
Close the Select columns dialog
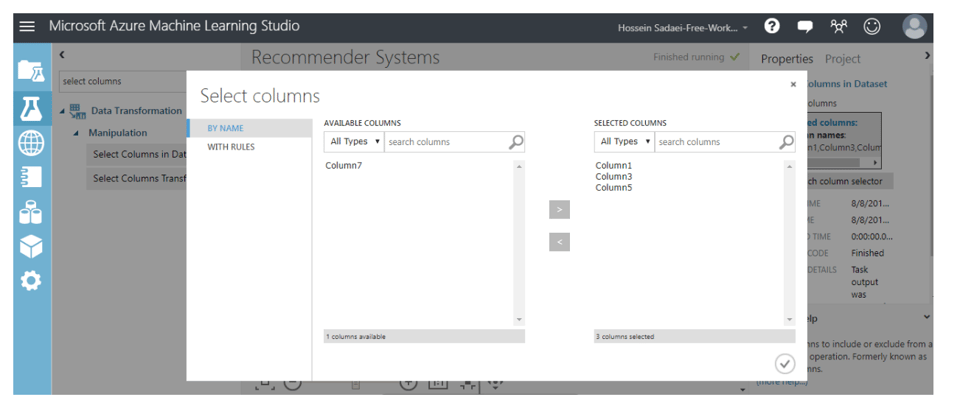(794, 84)
